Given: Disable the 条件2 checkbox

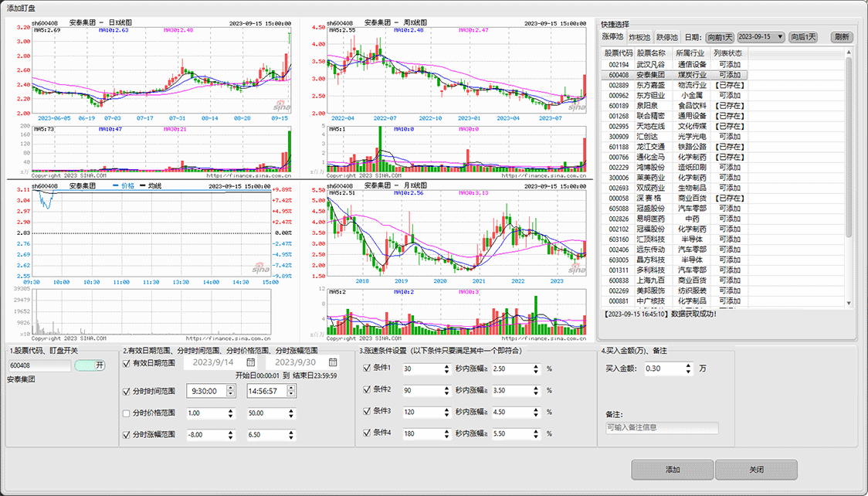Looking at the screenshot, I should point(367,389).
